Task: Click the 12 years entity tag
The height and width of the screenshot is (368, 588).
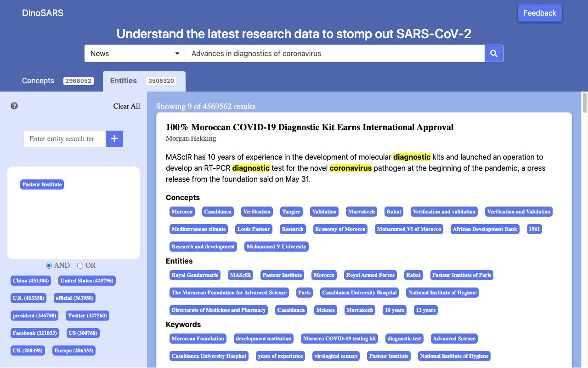Action: [x=425, y=310]
